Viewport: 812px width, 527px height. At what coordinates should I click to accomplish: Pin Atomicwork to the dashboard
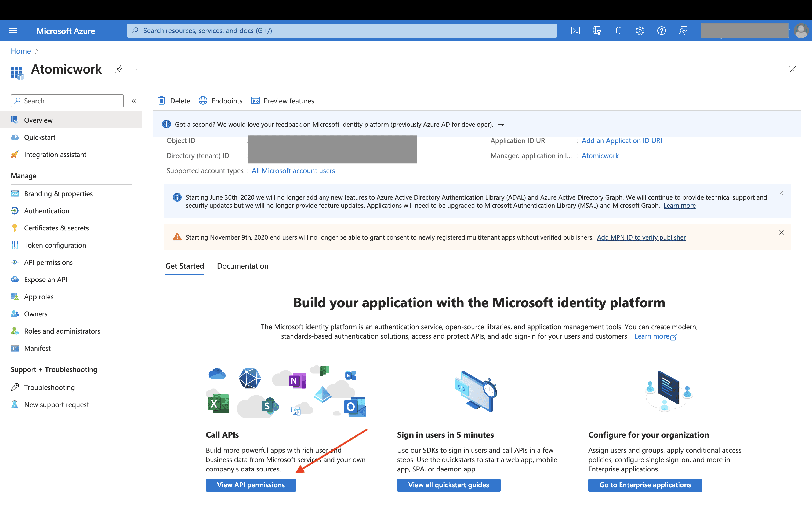(x=119, y=69)
